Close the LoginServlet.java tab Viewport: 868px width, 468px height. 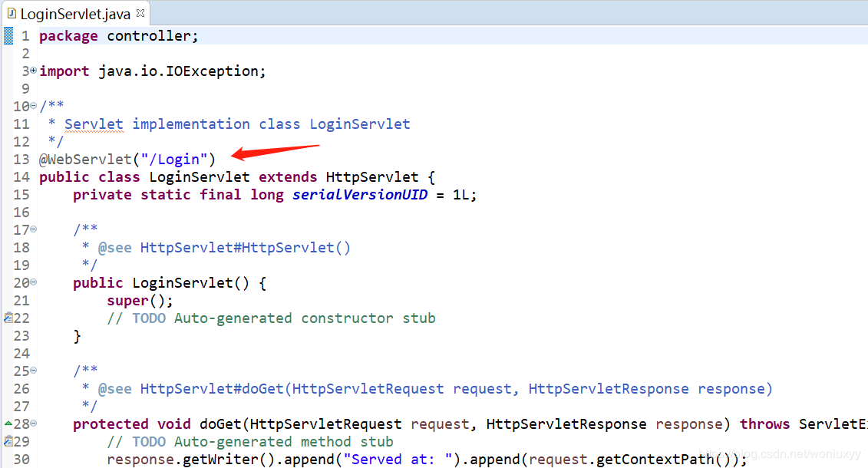[x=140, y=13]
